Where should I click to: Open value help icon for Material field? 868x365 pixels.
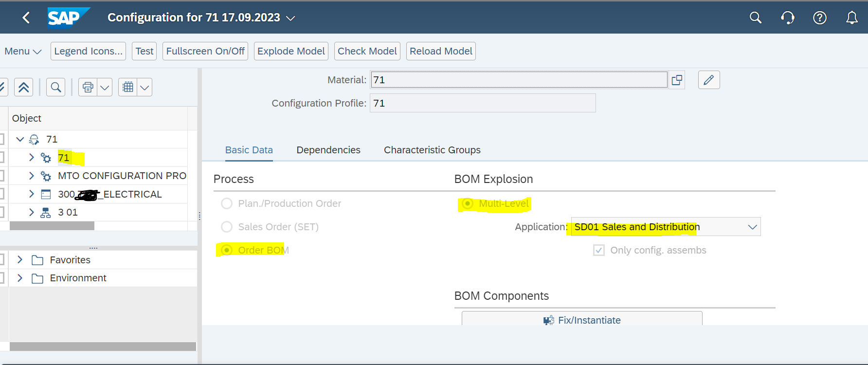tap(677, 80)
